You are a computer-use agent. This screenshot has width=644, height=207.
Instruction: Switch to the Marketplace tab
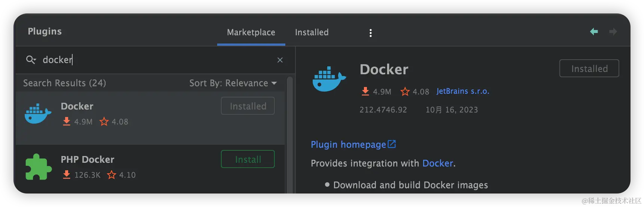[251, 33]
